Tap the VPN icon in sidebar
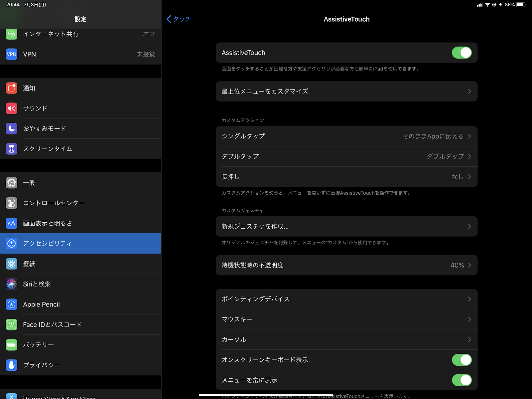Image resolution: width=532 pixels, height=399 pixels. [11, 54]
